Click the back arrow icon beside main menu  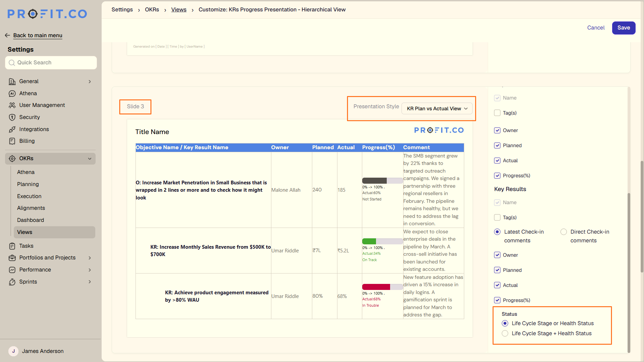[7, 35]
